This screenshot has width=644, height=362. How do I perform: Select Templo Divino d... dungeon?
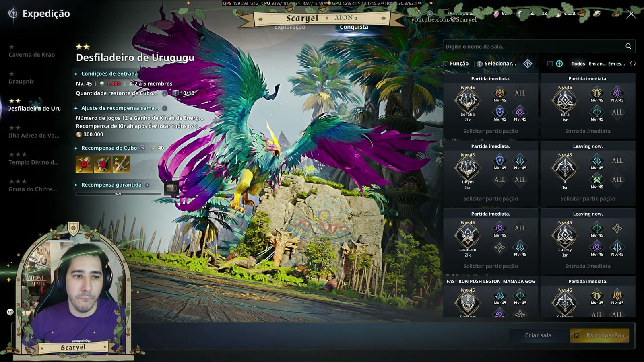pos(34,162)
